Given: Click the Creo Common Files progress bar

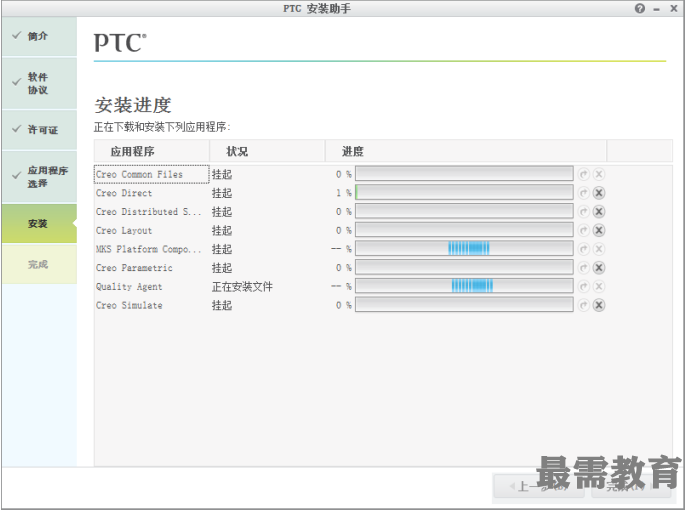Looking at the screenshot, I should (464, 174).
